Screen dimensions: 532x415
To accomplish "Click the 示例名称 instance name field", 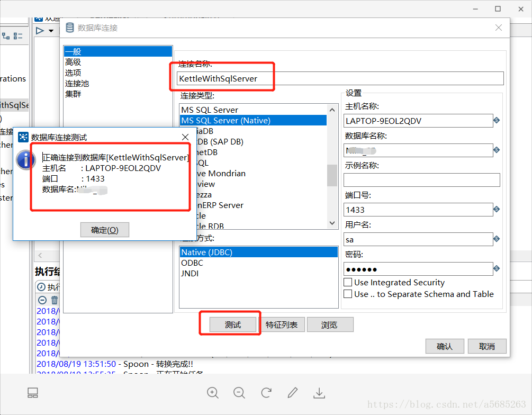I will click(422, 180).
